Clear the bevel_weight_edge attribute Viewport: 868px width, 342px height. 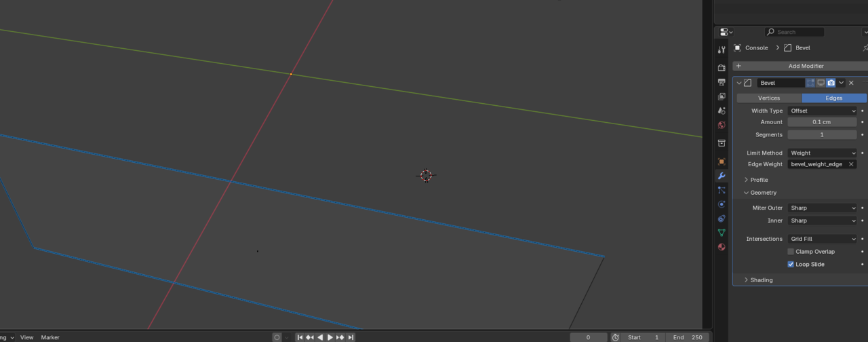click(851, 164)
